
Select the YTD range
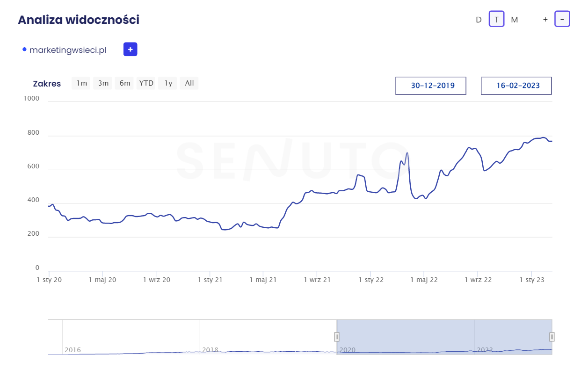click(146, 83)
